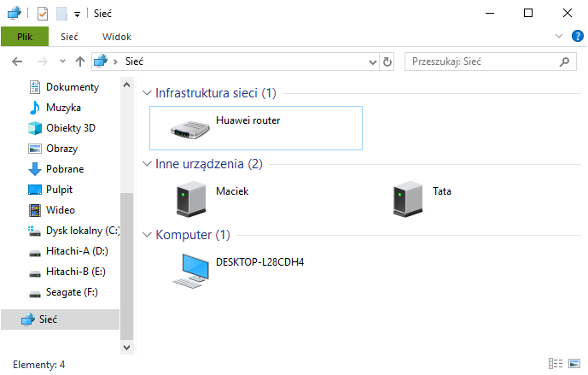
Task: Open the Wideo folder in sidebar
Action: (52, 210)
